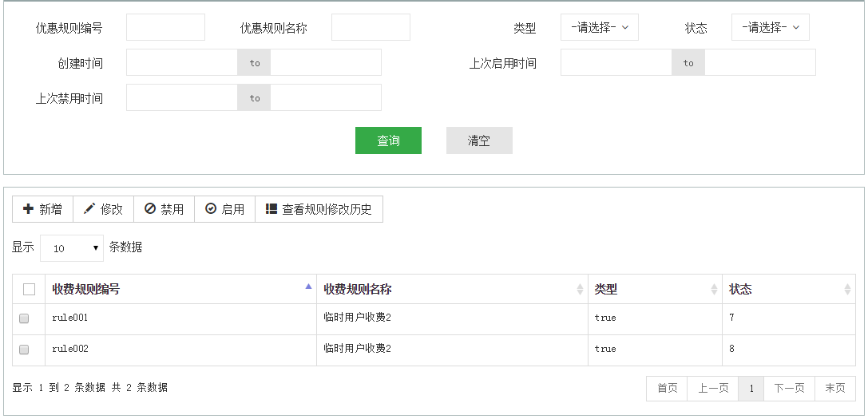This screenshot has width=868, height=419.
Task: Expand the rows-per-page dropdown showing 10
Action: coord(72,248)
